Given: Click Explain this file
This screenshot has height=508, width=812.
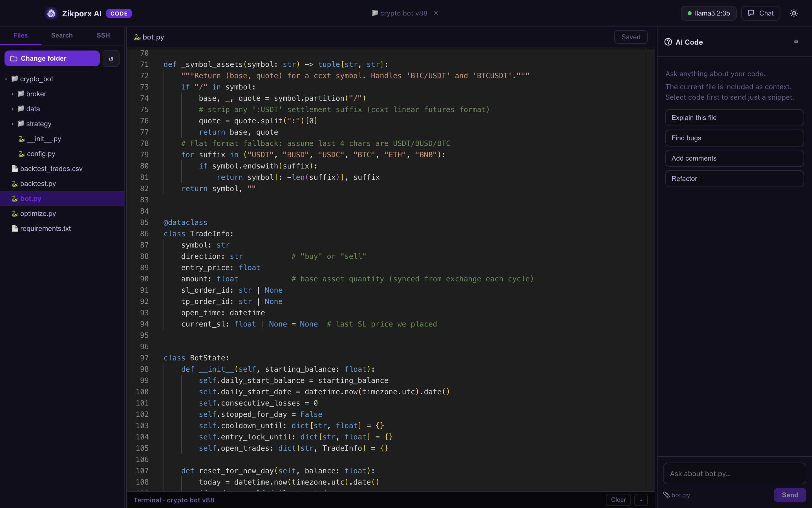Looking at the screenshot, I should (x=734, y=118).
